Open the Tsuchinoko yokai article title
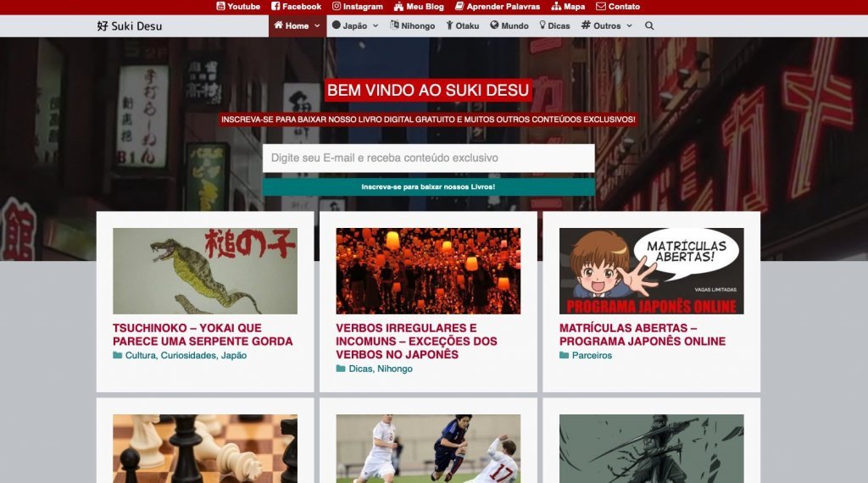This screenshot has height=483, width=868. pos(202,335)
